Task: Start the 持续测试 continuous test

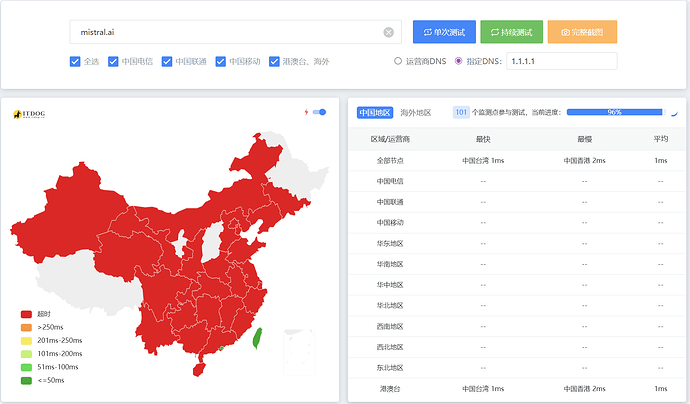Action: point(511,32)
